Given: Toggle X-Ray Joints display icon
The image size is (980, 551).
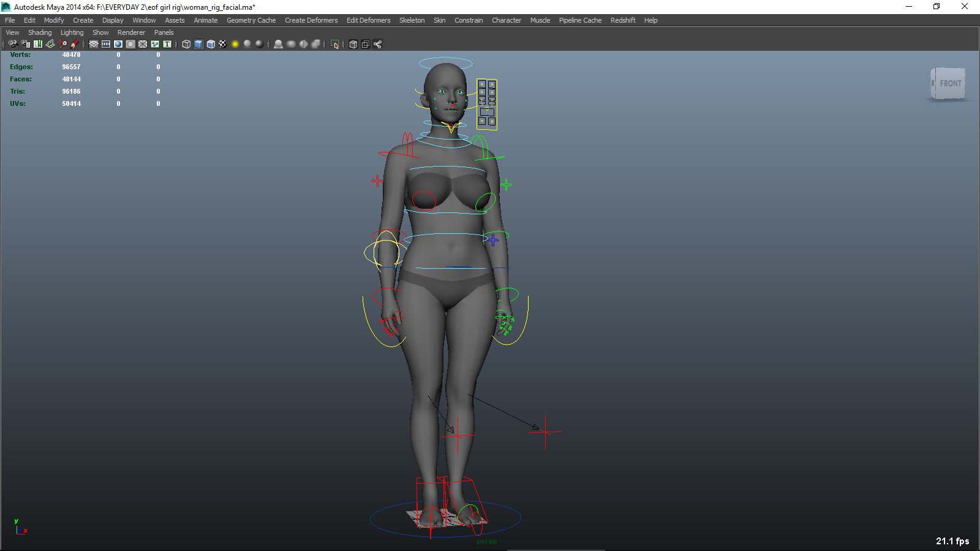Looking at the screenshot, I should point(377,44).
